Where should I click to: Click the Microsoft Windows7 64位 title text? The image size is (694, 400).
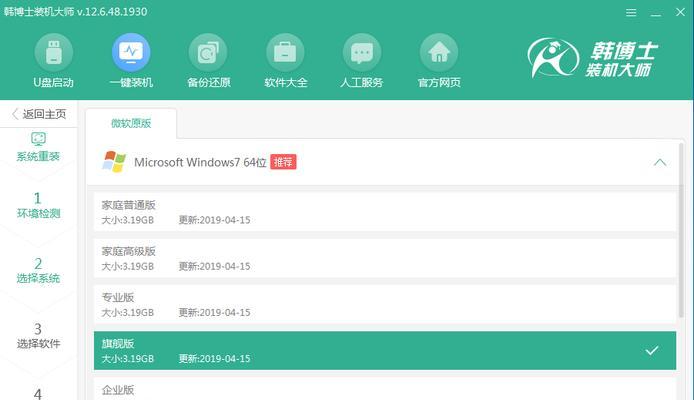click(200, 162)
